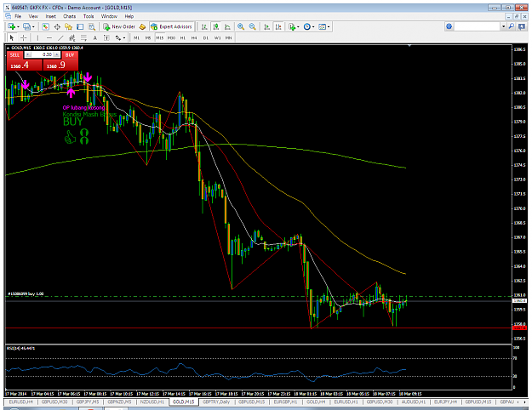Select the Crosshair tool
The width and height of the screenshot is (532, 410).
tap(24, 37)
